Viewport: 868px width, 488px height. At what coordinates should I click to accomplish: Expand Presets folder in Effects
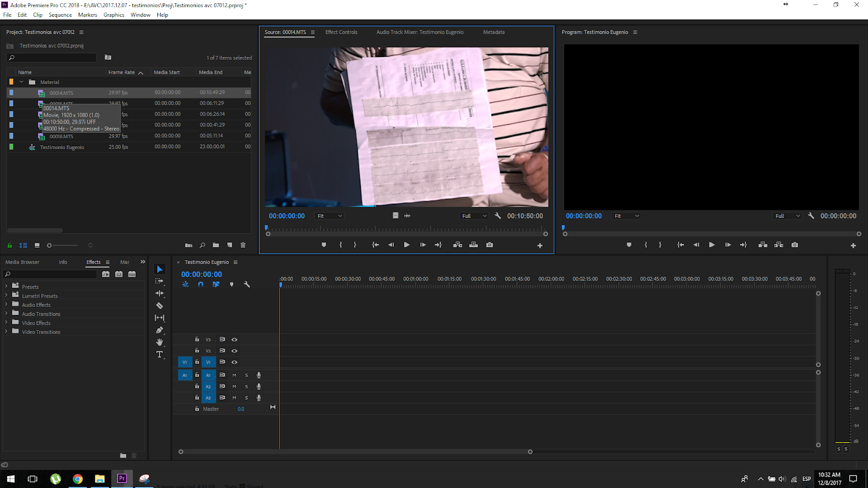(x=7, y=286)
